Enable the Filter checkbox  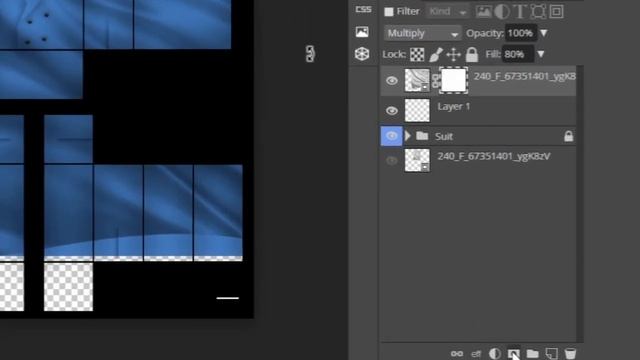pos(389,12)
